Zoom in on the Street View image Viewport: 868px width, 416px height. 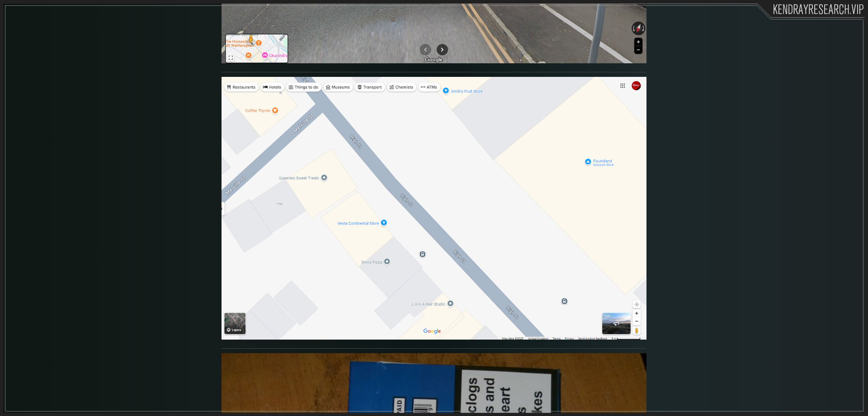pyautogui.click(x=638, y=42)
